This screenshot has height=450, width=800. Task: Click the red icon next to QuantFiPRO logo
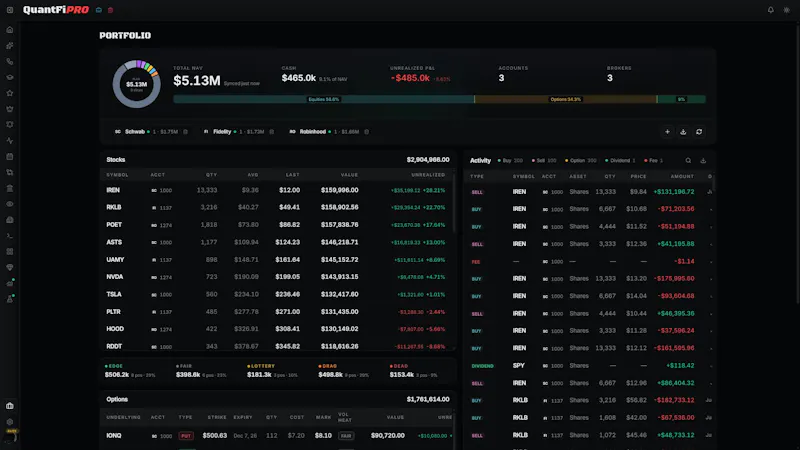[x=110, y=10]
